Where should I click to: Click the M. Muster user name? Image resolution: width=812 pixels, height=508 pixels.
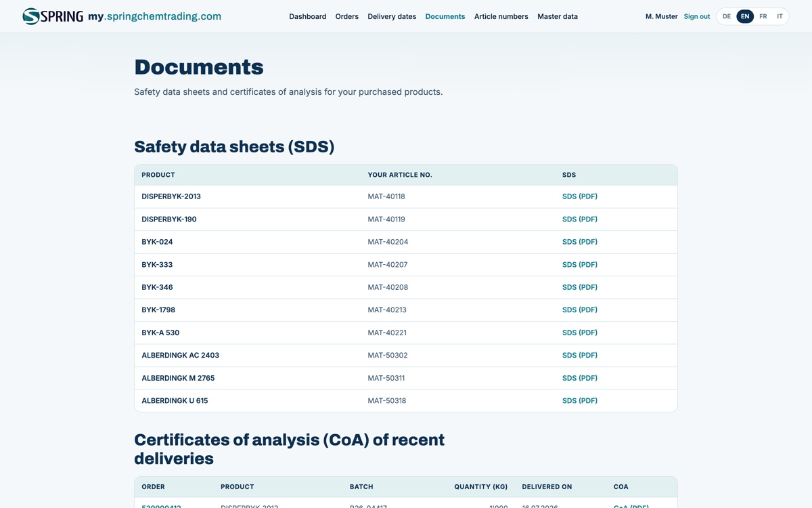point(661,16)
